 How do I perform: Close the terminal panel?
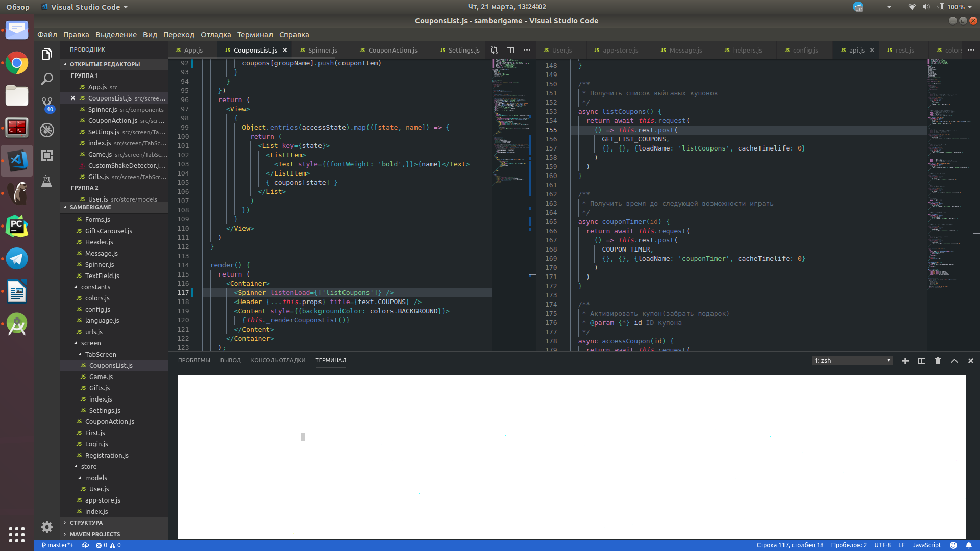coord(971,361)
